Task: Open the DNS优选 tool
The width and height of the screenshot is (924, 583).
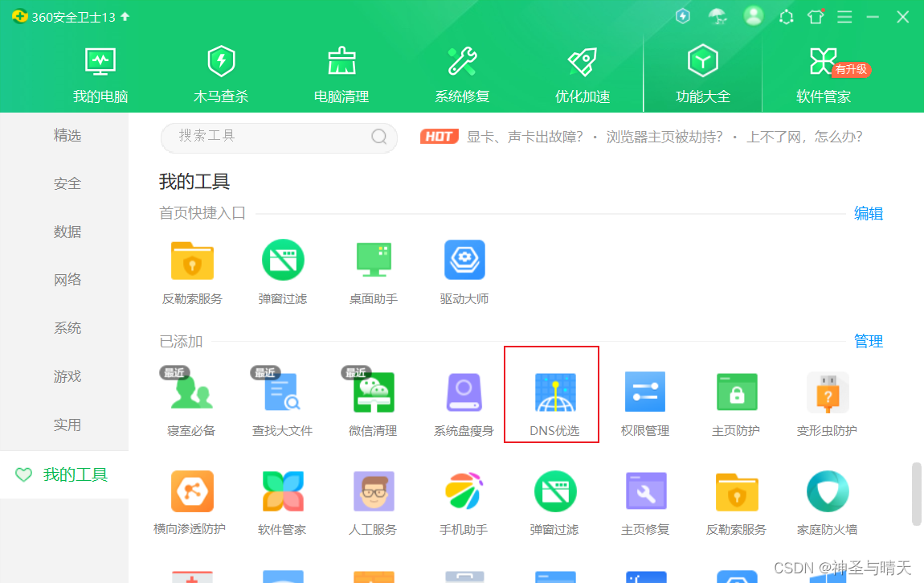Action: point(555,394)
